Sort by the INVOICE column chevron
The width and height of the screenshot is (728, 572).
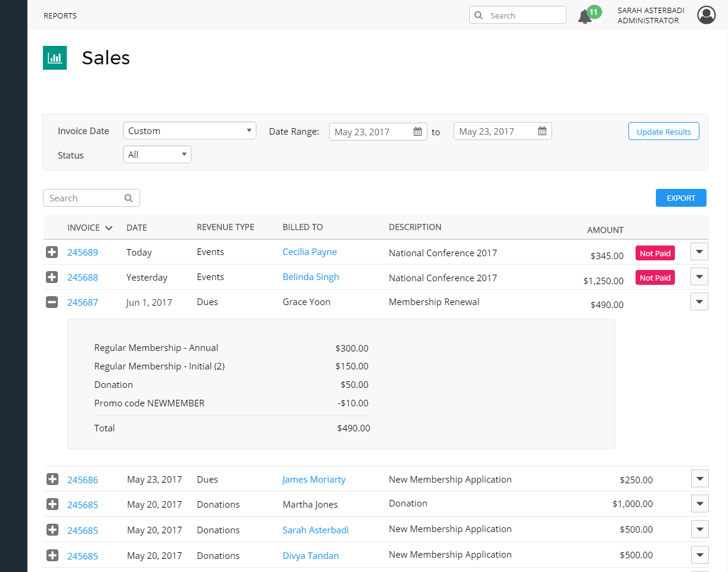click(x=109, y=228)
